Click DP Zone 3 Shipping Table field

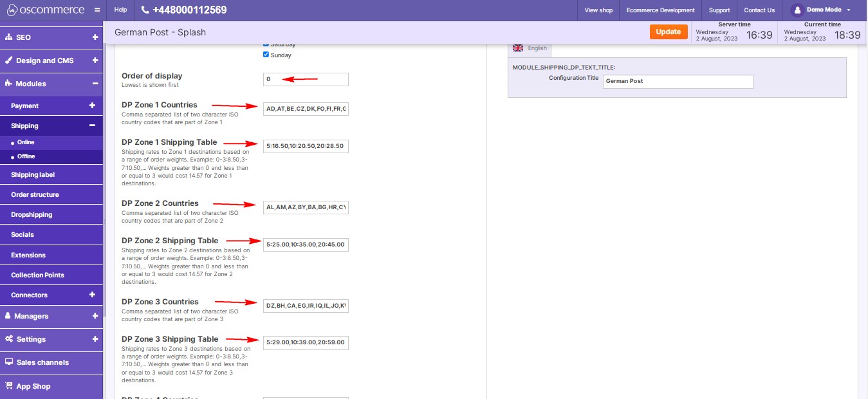point(306,343)
